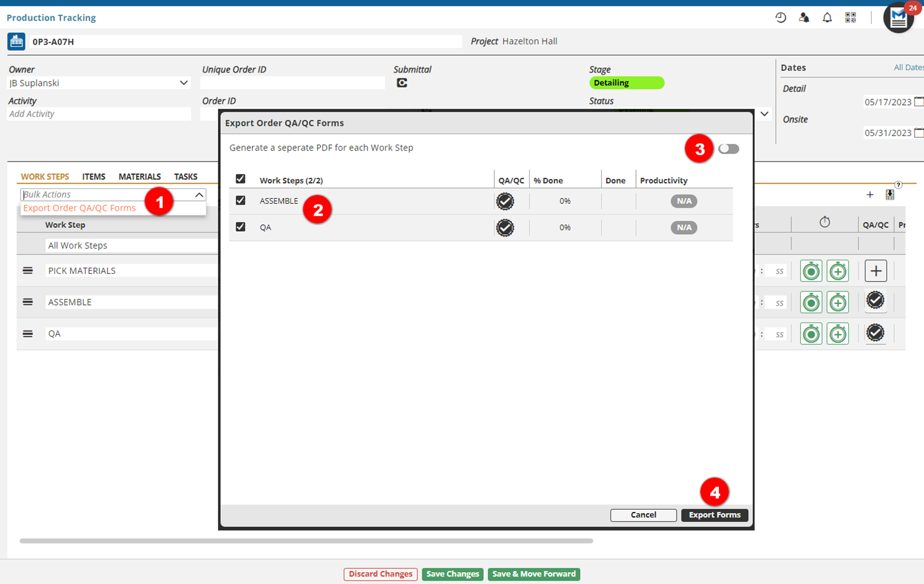Uncheck the QA work step checkbox
Screen dimensions: 924x584
point(241,227)
